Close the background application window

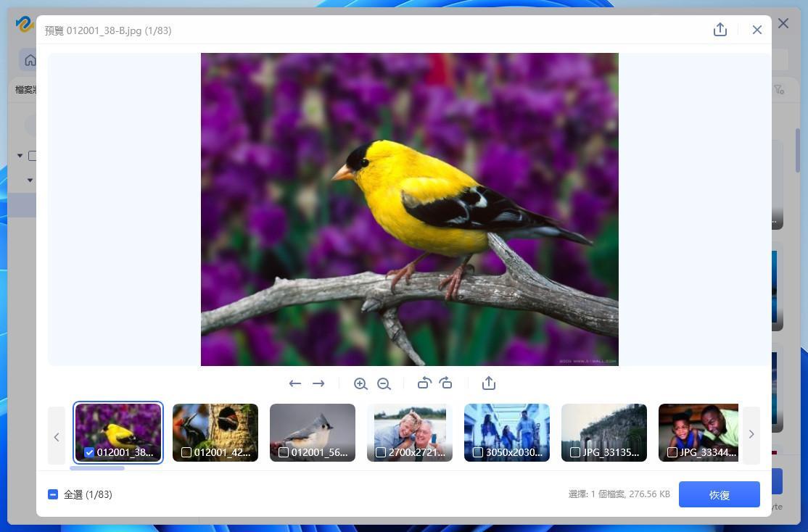click(x=783, y=23)
